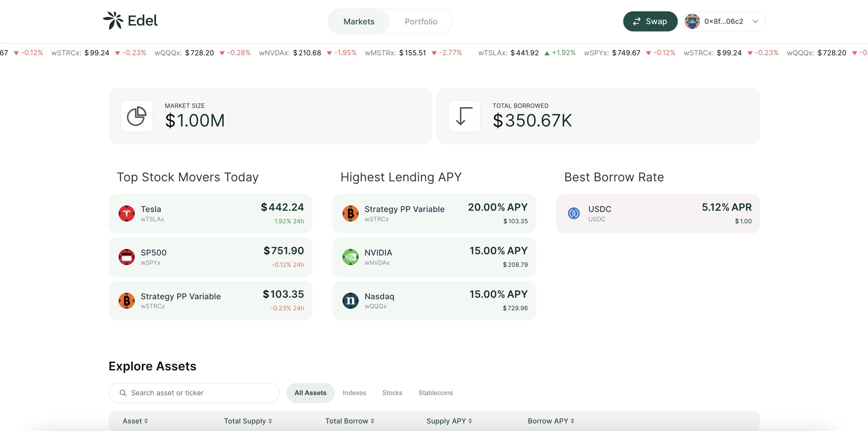868x431 pixels.
Task: Open the USDC 5.12% APR borrow card
Action: coord(658,213)
